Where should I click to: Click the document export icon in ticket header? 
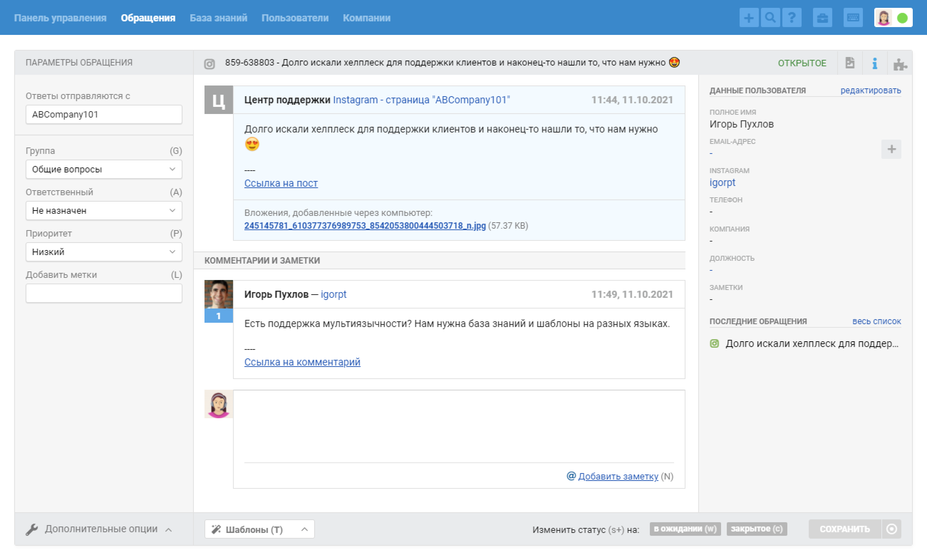click(850, 62)
